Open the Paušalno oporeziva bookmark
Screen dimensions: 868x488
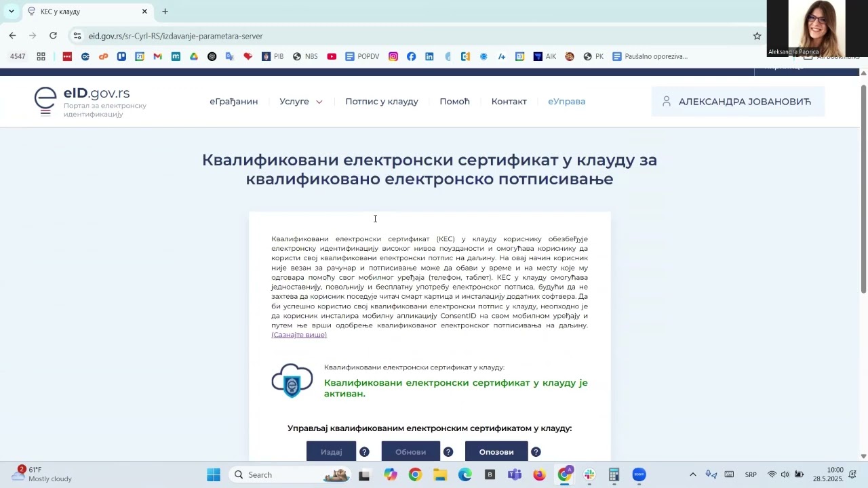click(650, 57)
